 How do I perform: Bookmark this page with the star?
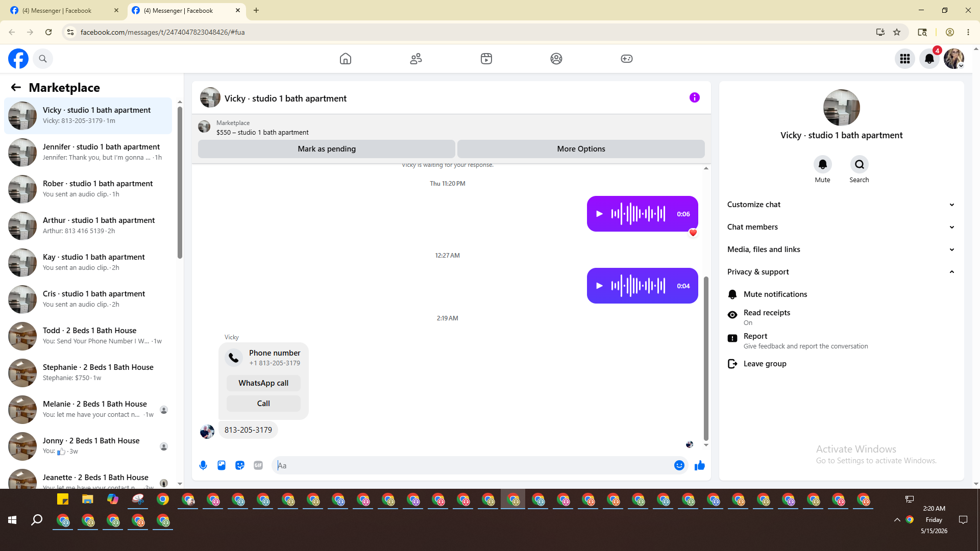coord(897,32)
